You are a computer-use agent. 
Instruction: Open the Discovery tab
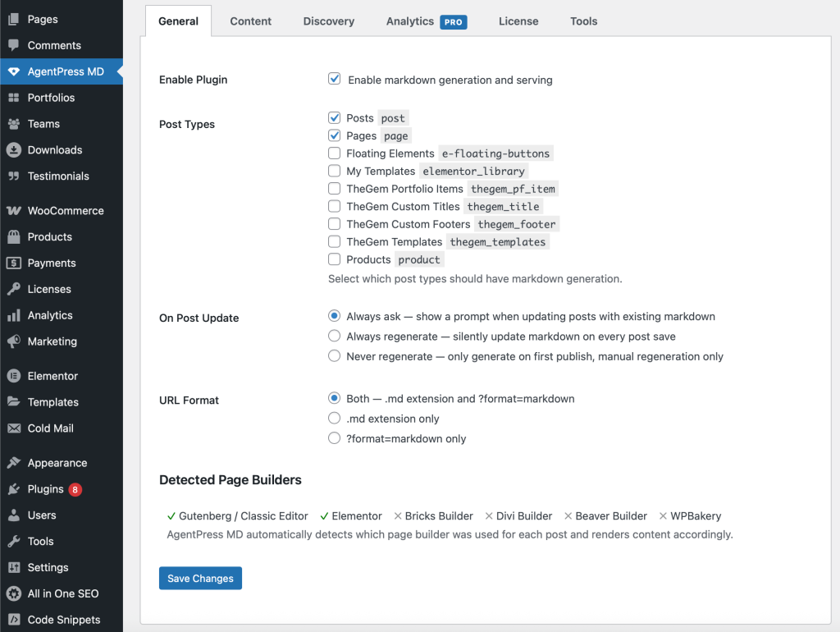pyautogui.click(x=329, y=21)
